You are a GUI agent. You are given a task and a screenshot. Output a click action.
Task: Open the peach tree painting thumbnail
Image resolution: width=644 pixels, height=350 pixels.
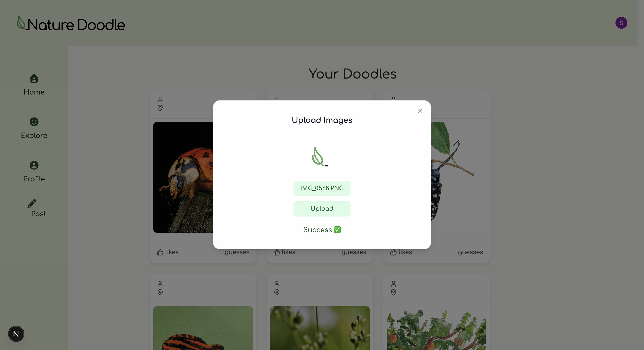[x=437, y=328]
